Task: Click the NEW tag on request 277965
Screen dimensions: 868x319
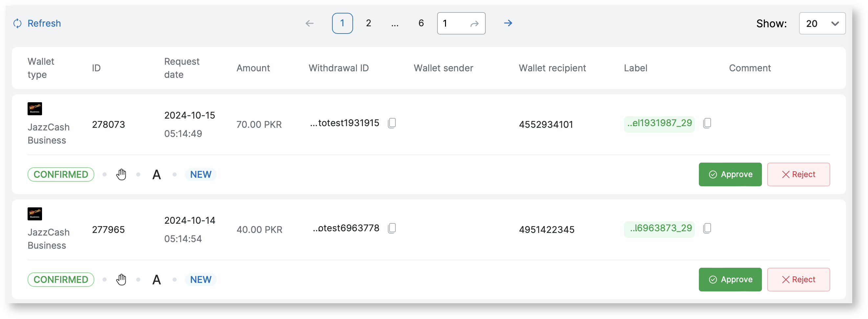Action: pyautogui.click(x=200, y=280)
